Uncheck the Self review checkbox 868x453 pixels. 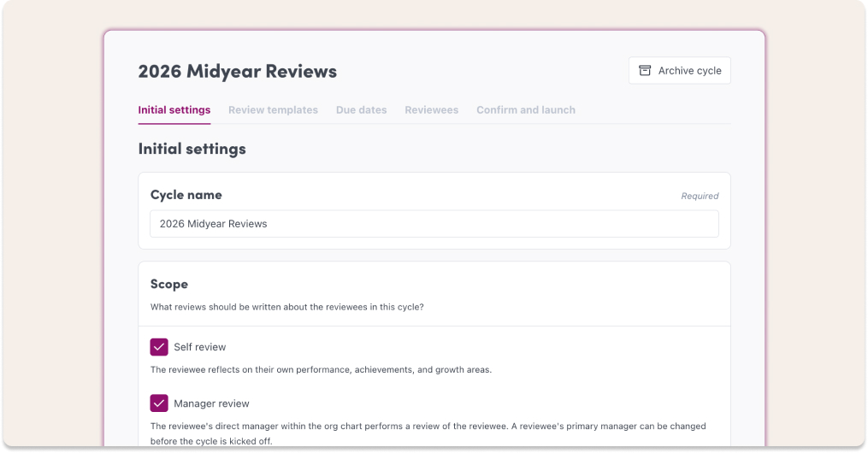(x=159, y=347)
